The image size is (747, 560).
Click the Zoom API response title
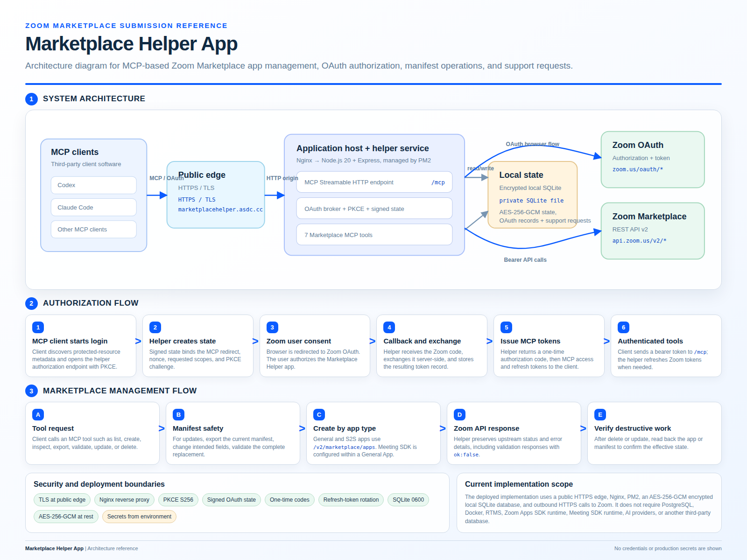486,428
